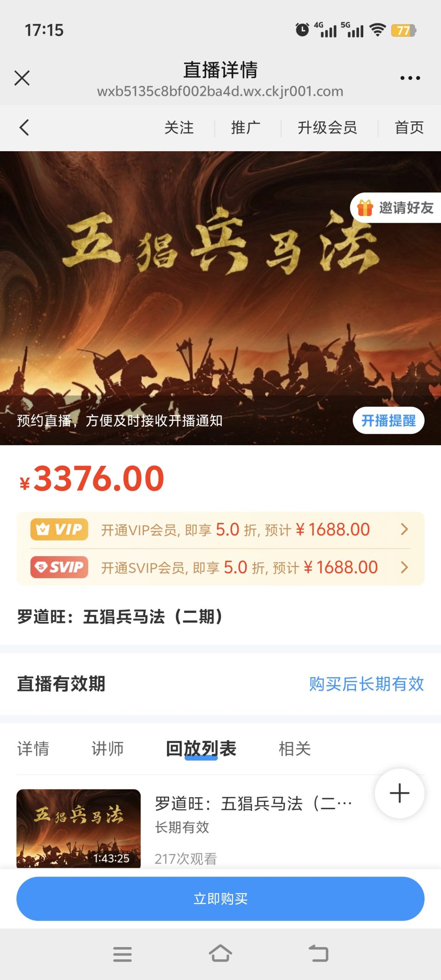Screen dimensions: 441x980
Task: Tap the floating plus button
Action: [399, 793]
